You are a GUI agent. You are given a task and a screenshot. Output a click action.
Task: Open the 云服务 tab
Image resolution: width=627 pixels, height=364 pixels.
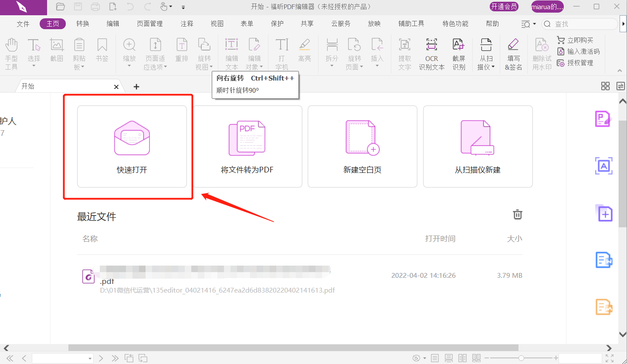pos(341,24)
